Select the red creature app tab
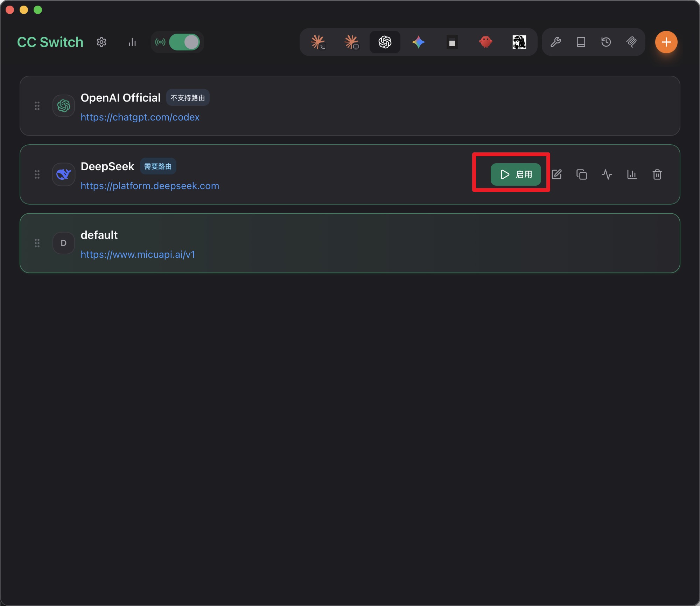The height and width of the screenshot is (606, 700). pos(486,42)
